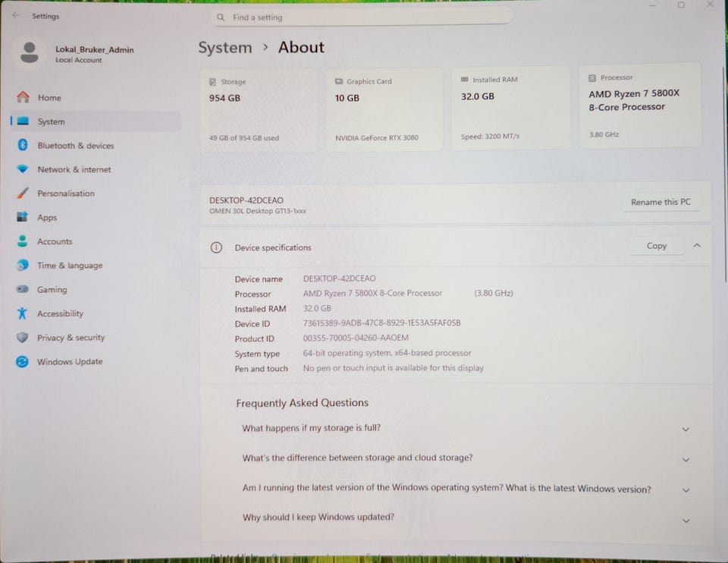Click the Accounts person icon

click(x=22, y=241)
